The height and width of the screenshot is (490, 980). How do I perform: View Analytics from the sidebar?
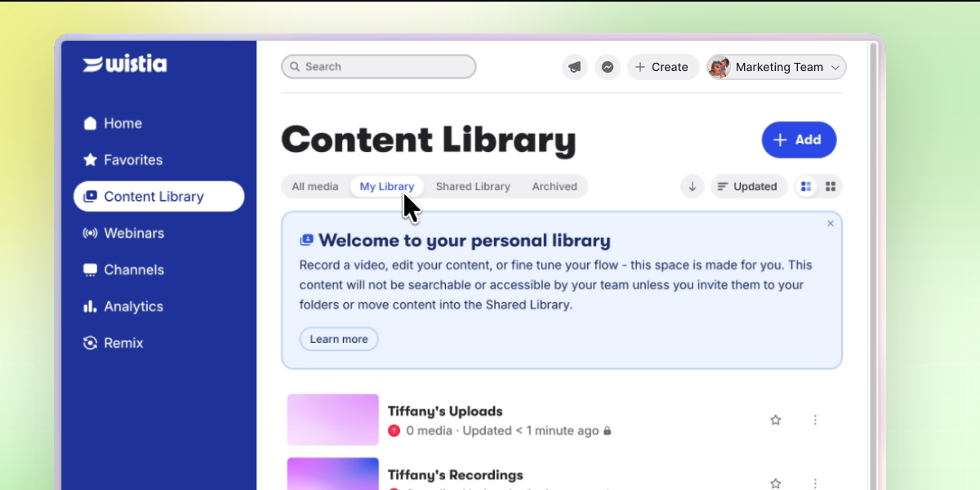coord(131,306)
